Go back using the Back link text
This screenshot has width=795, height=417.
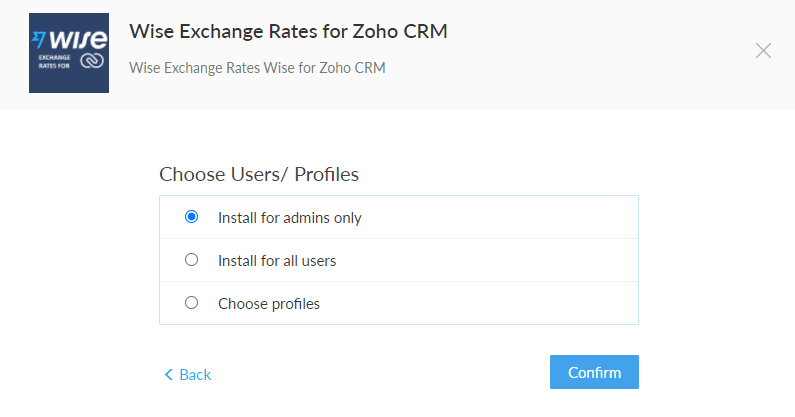point(195,374)
